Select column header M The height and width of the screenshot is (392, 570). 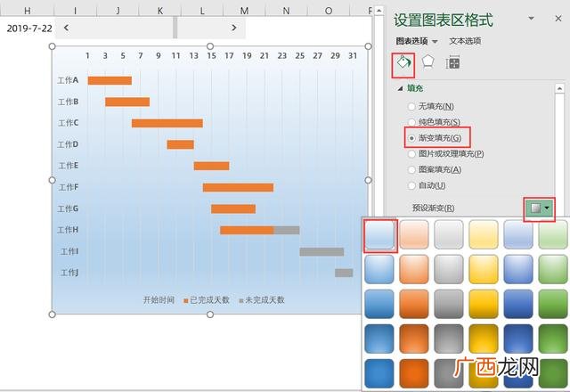(x=244, y=11)
